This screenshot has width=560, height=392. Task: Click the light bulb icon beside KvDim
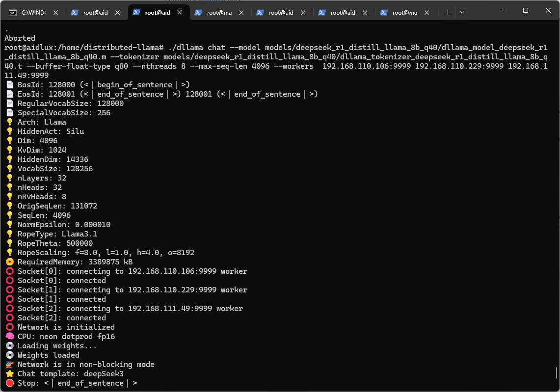coord(10,150)
